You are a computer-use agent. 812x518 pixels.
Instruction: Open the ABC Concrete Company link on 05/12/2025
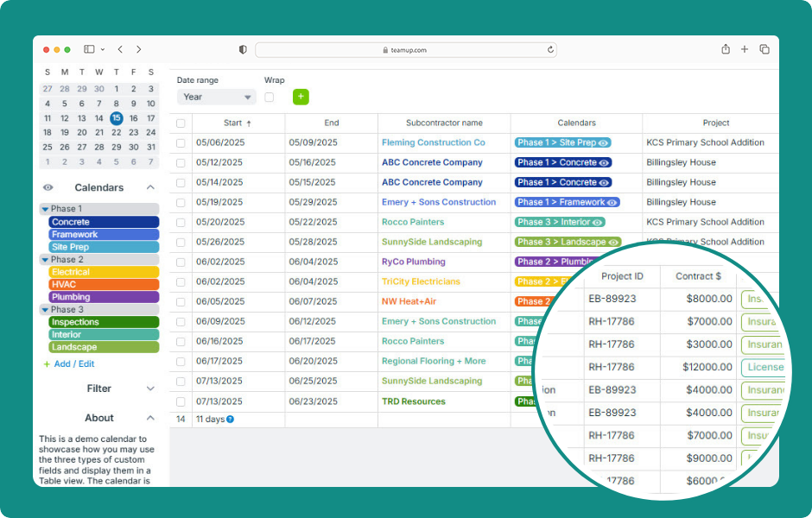(432, 162)
